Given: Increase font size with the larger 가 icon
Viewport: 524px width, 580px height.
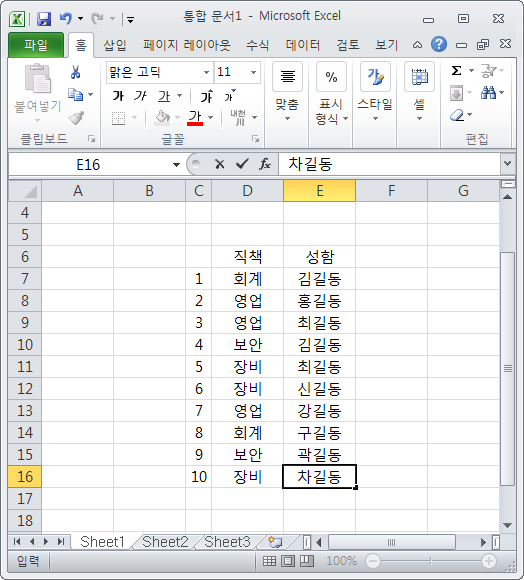Looking at the screenshot, I should coord(207,97).
